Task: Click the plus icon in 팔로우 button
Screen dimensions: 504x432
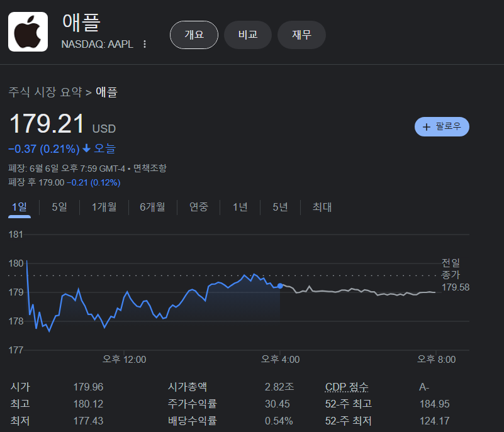Action: point(427,127)
